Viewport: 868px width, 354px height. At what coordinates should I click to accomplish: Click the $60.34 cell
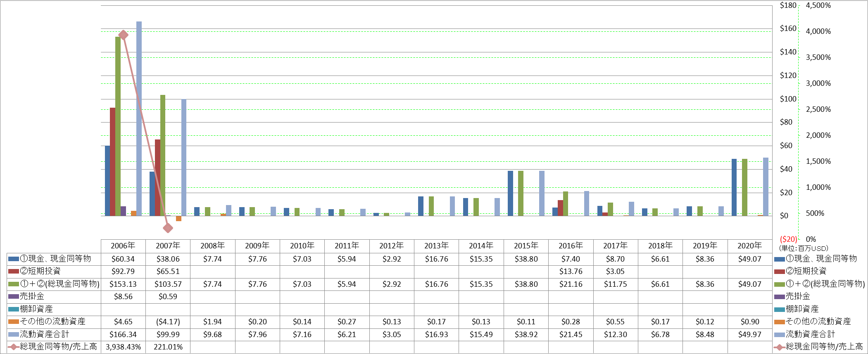[123, 259]
